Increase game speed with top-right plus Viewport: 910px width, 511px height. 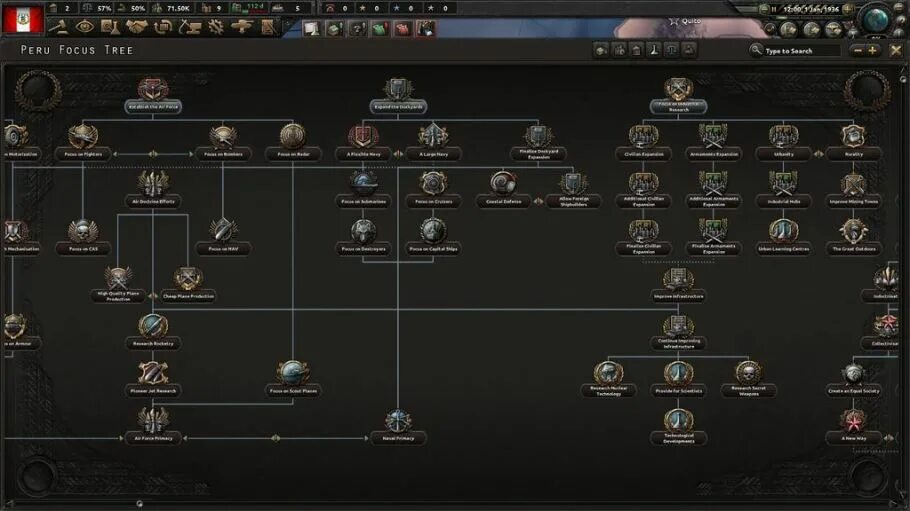click(x=847, y=9)
